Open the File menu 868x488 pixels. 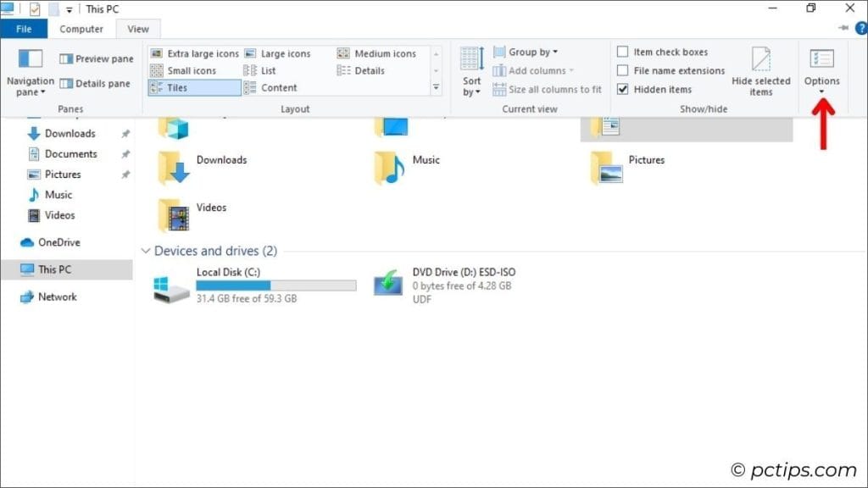[x=25, y=28]
